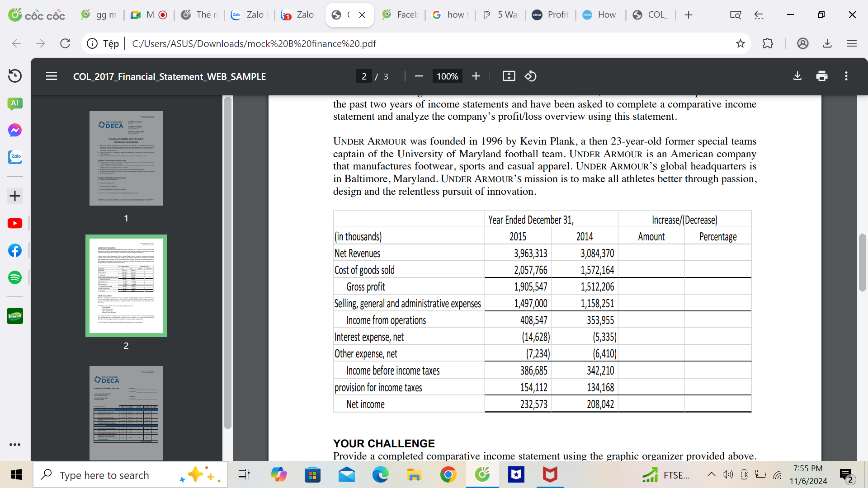Switch to the 'how t' Google tab
This screenshot has height=488, width=868.
tap(450, 15)
